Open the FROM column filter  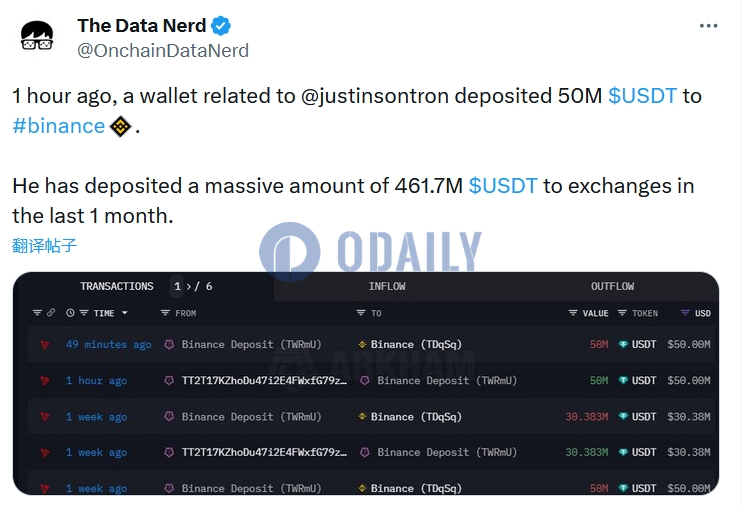click(x=168, y=313)
